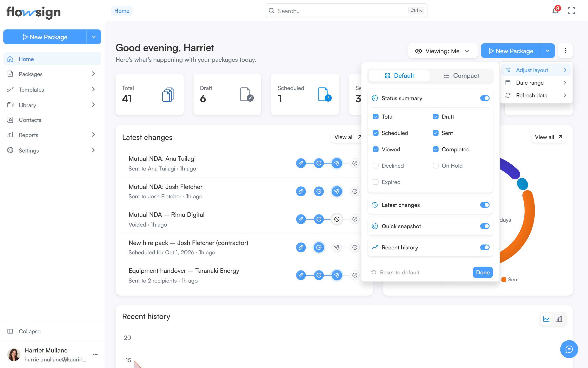Open sidebar New Package dropdown arrow
The width and height of the screenshot is (588, 368).
tap(94, 37)
